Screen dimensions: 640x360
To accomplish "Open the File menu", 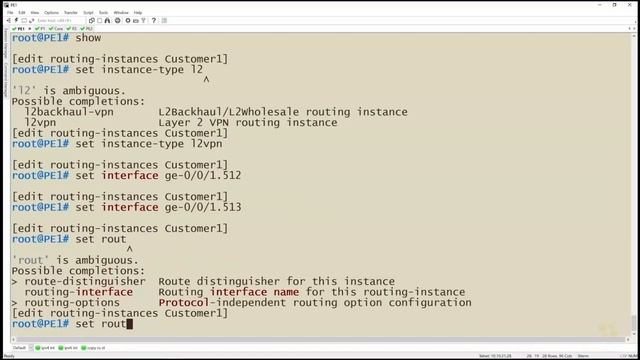I will pyautogui.click(x=10, y=13).
